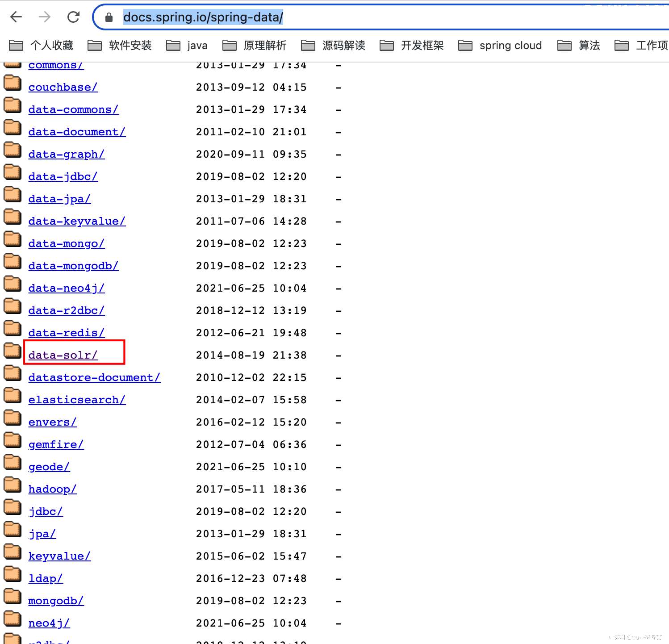Screen dimensions: 669x644
Task: View site info via lock icon
Action: pos(109,17)
